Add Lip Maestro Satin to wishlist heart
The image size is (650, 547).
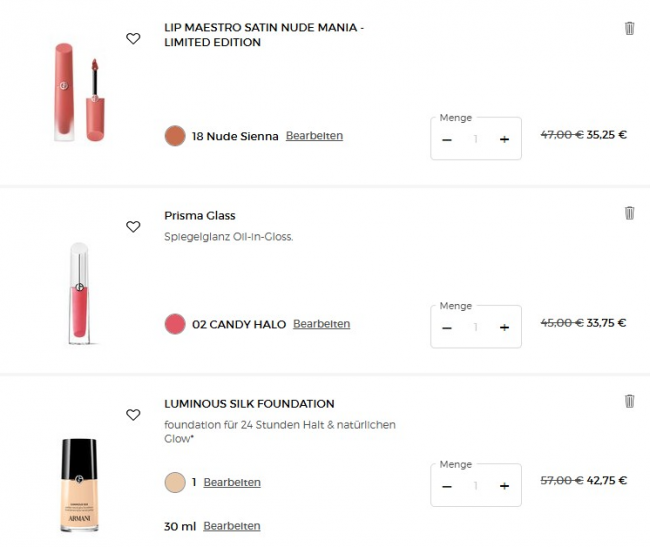point(133,39)
